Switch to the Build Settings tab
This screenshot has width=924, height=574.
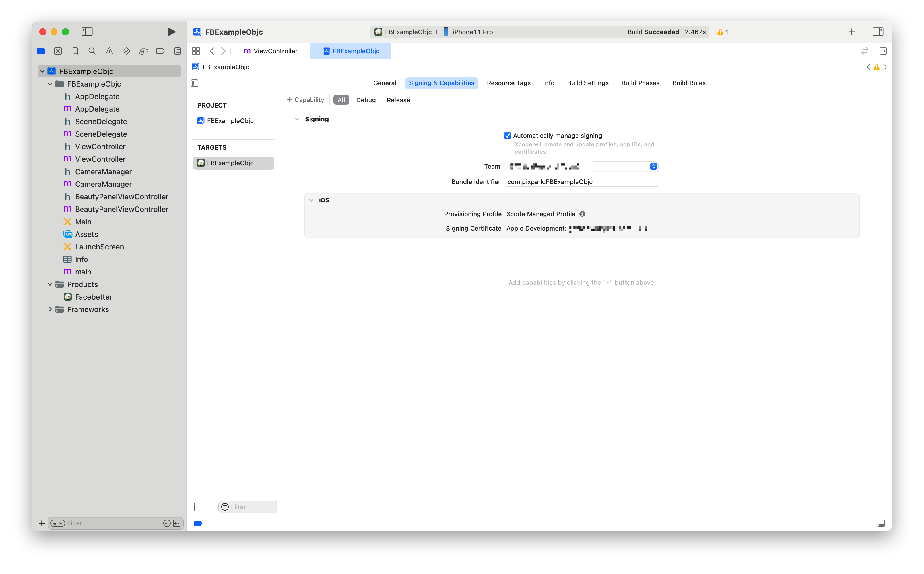(x=587, y=83)
